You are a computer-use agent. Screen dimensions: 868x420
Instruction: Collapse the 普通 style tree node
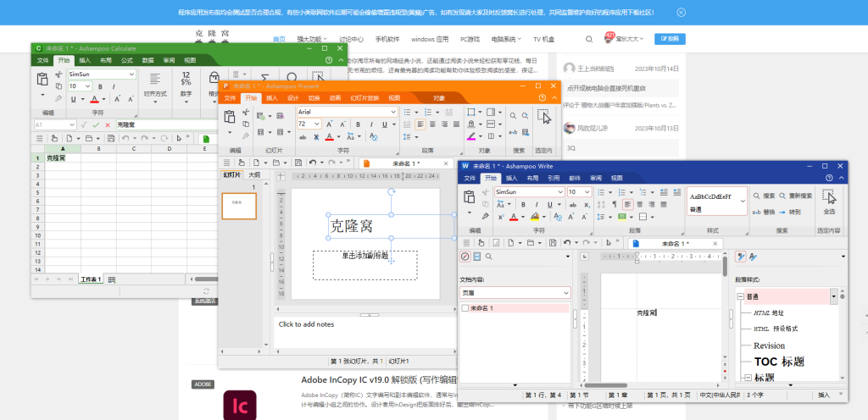[x=740, y=296]
